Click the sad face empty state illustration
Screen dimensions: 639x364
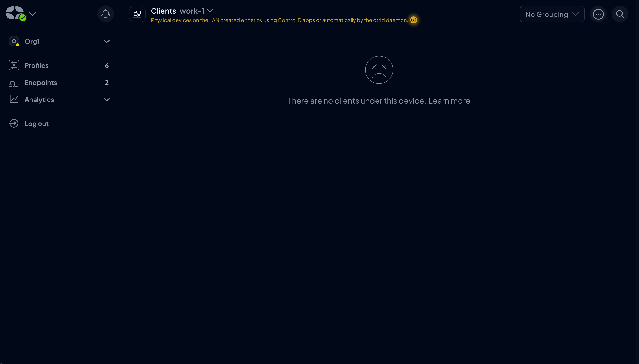click(x=379, y=69)
